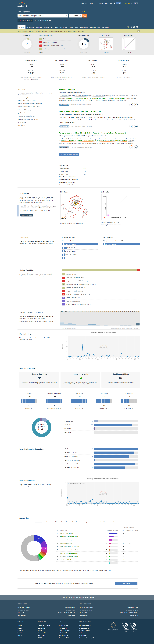
Task: Open top Link Graph thumbnail
Action: pos(106,44)
